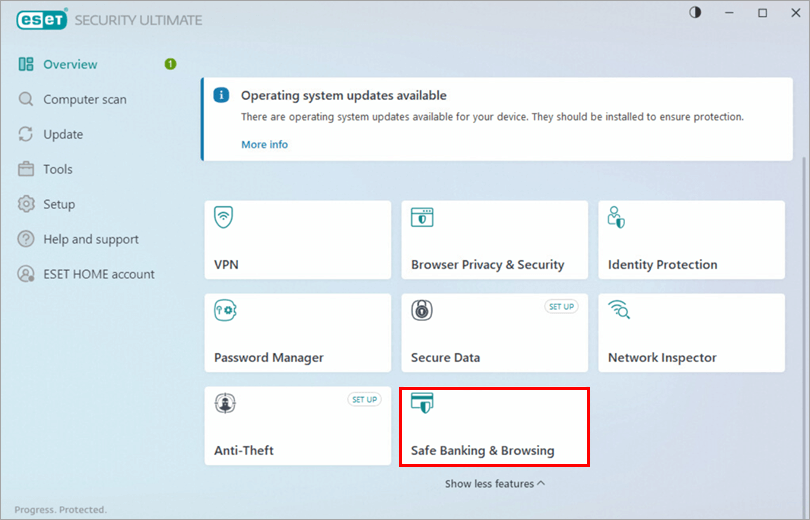Click the blue info icon in the alert
The width and height of the screenshot is (810, 520).
(221, 95)
